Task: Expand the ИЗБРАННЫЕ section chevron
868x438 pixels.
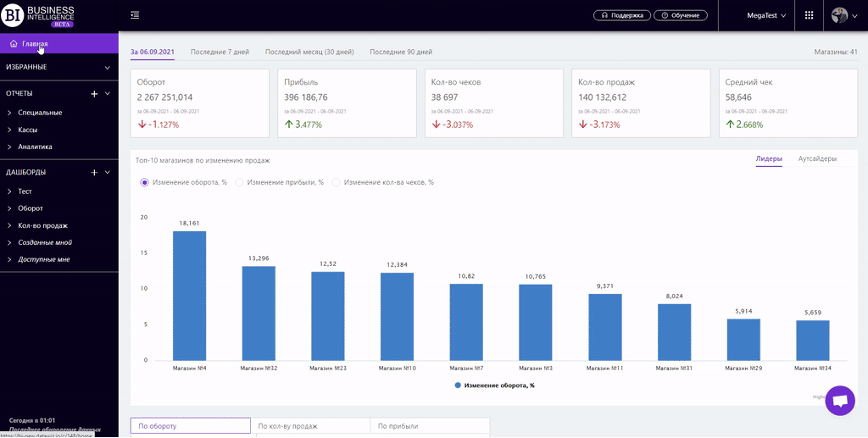Action: click(107, 67)
